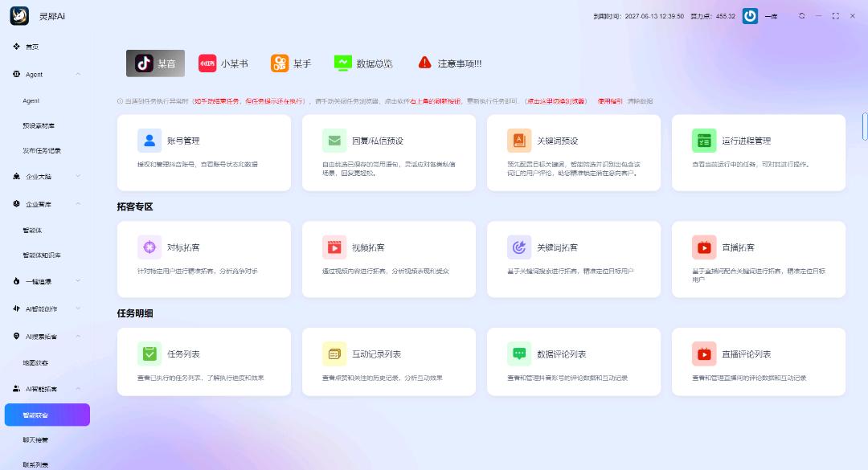Click the 视频拓客 red video icon
The image size is (868, 470).
(334, 247)
